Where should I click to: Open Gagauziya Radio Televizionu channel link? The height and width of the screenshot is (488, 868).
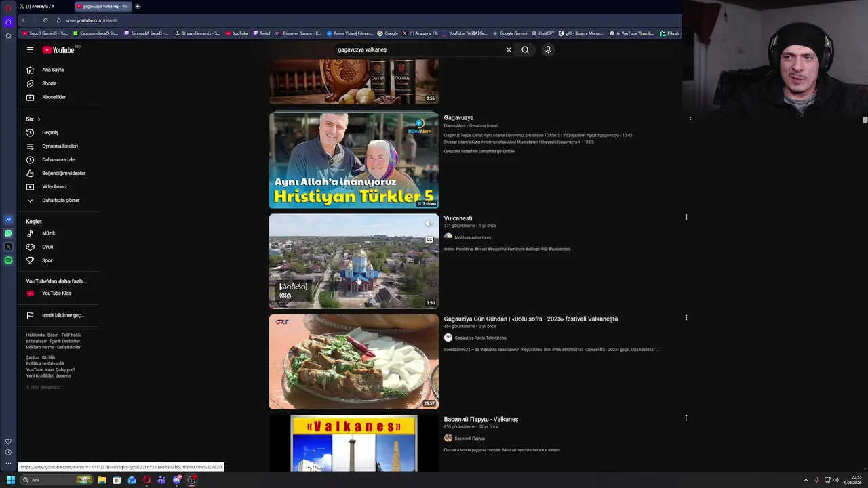click(x=480, y=338)
